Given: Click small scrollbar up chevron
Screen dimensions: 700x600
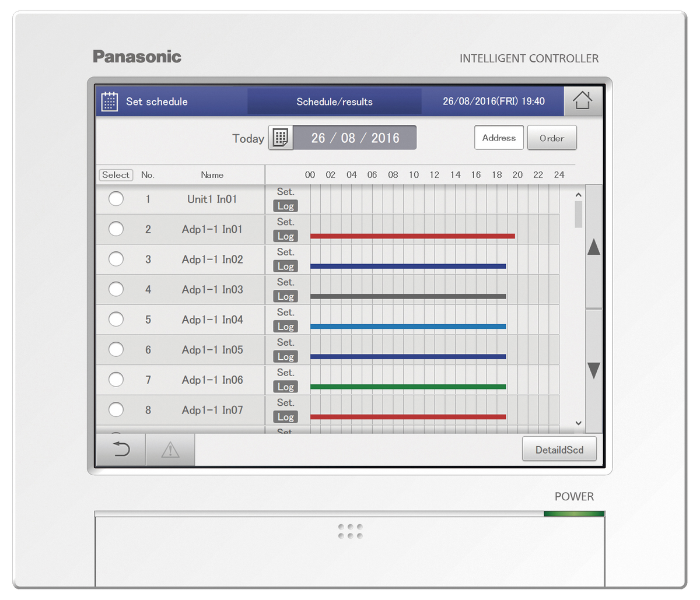Looking at the screenshot, I should tap(579, 195).
